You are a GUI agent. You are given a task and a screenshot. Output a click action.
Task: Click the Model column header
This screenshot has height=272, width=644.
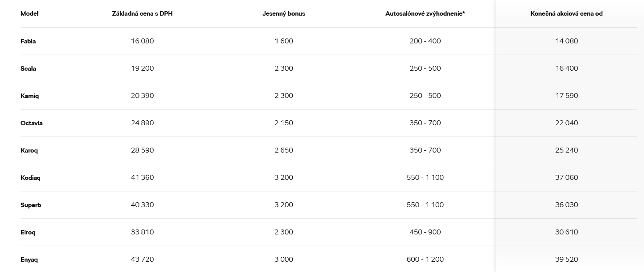click(x=29, y=13)
